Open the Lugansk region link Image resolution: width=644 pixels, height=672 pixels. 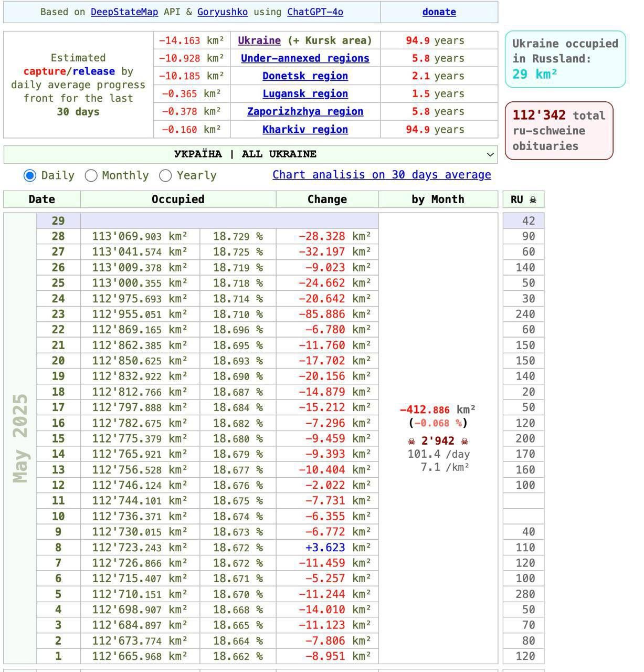point(305,94)
